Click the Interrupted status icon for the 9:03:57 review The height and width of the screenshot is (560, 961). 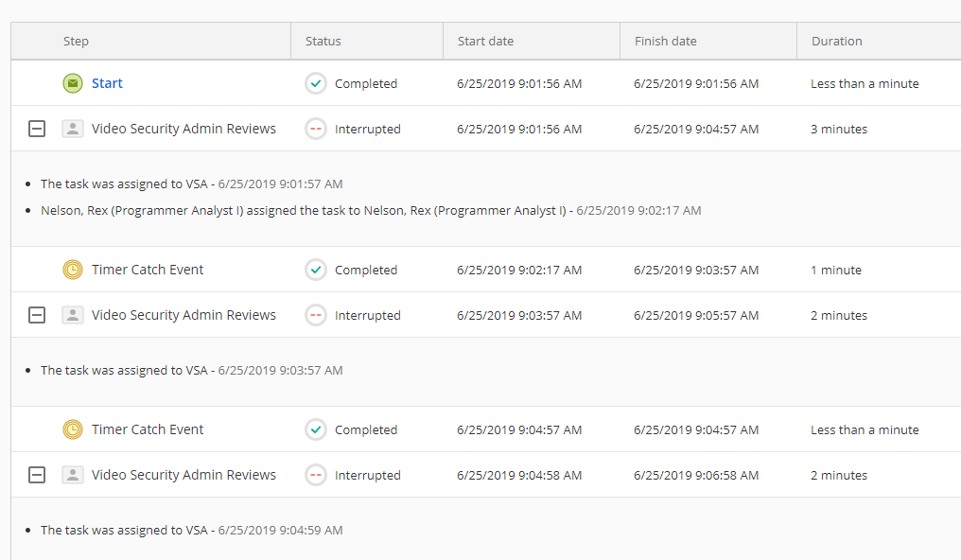pos(316,315)
